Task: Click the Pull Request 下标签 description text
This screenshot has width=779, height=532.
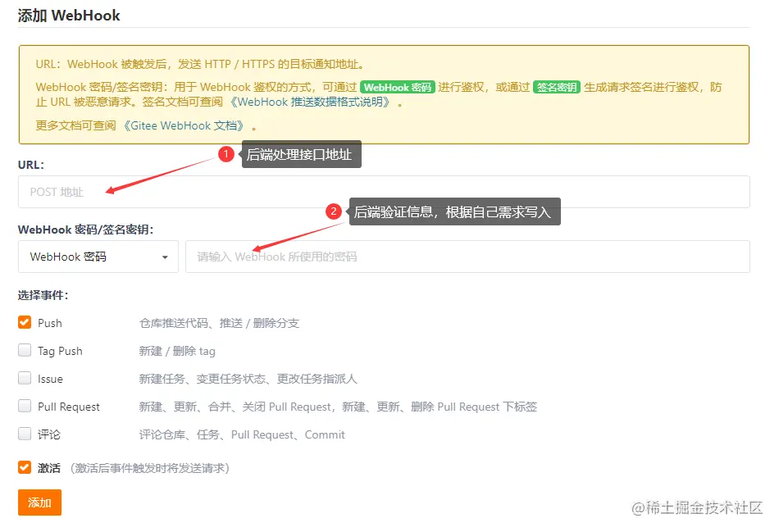Action: click(x=338, y=407)
